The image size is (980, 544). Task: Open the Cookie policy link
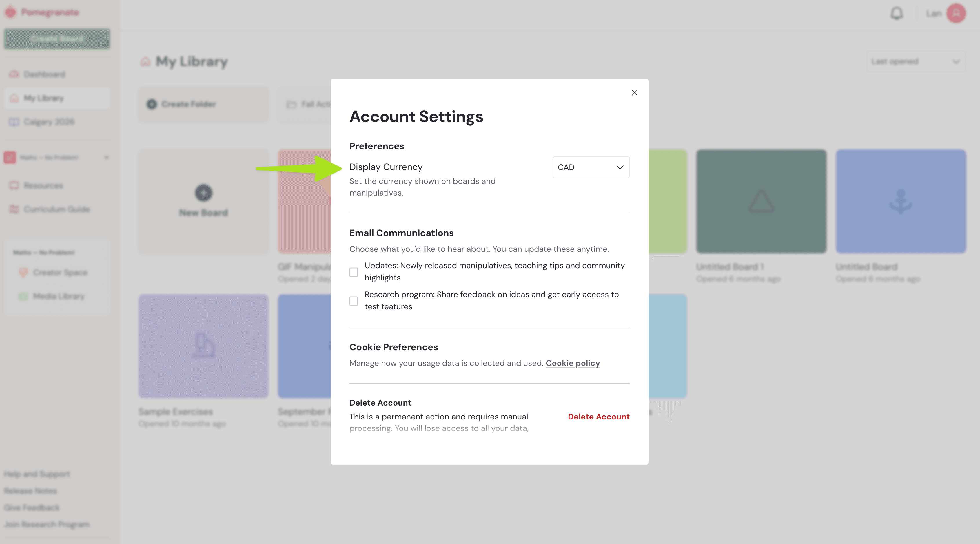pos(573,363)
